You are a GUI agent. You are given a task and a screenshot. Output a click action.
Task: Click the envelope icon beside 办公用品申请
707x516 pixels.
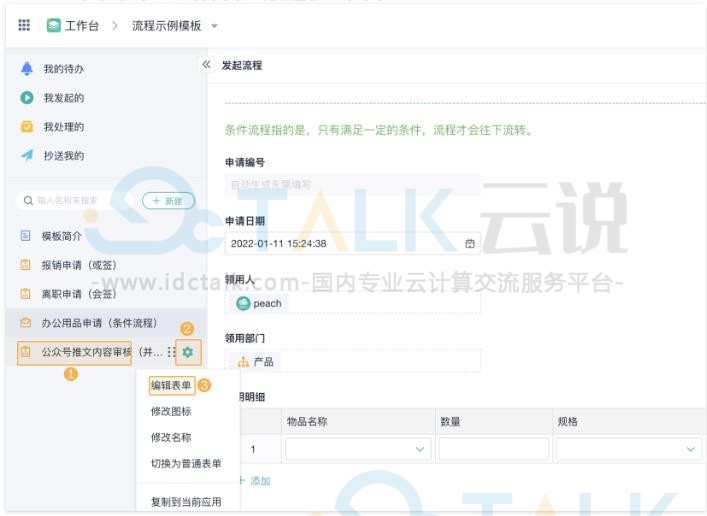coord(26,322)
